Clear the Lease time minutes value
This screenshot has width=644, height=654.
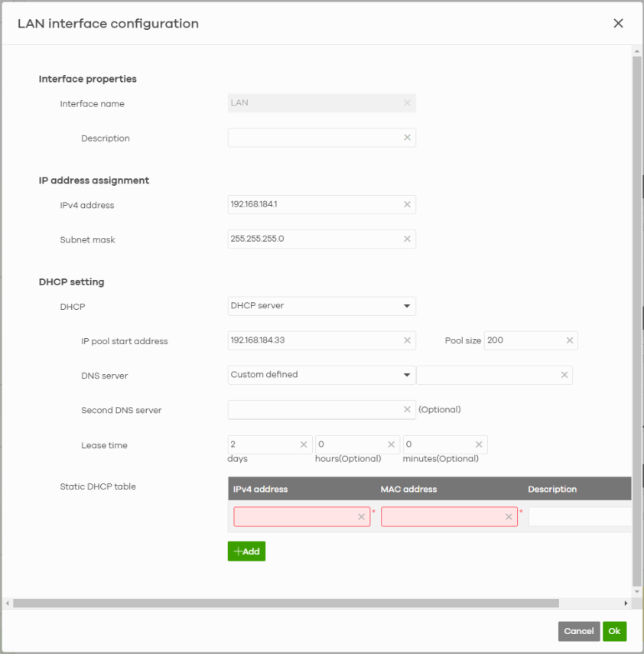pyautogui.click(x=479, y=444)
